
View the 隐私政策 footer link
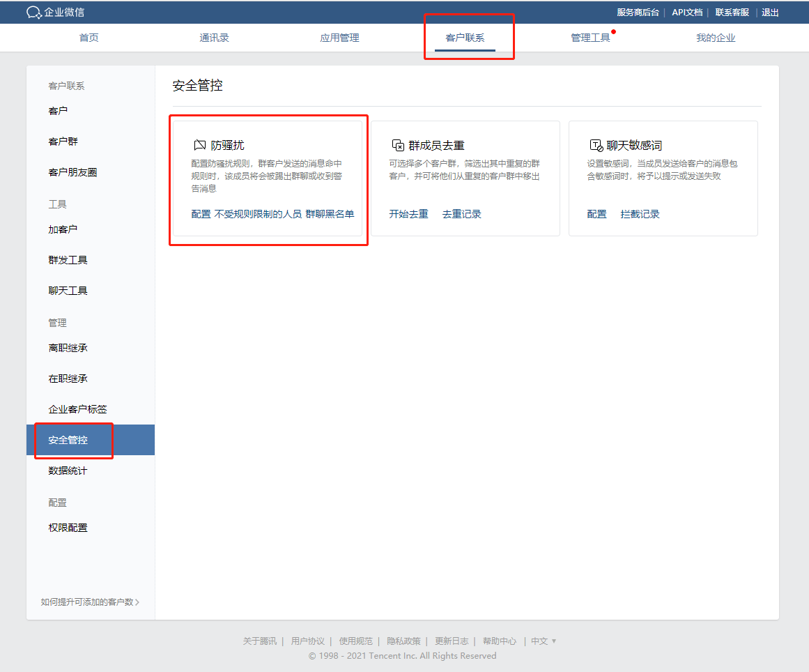403,641
